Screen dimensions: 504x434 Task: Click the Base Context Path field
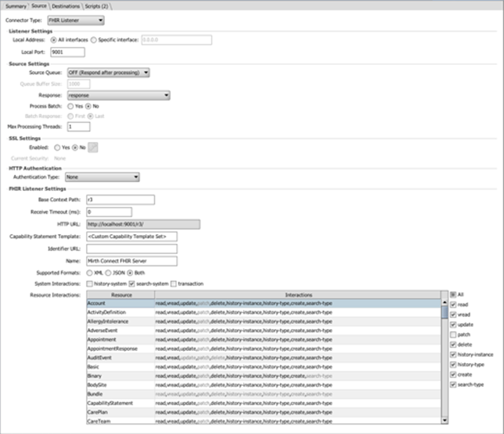[x=120, y=200]
